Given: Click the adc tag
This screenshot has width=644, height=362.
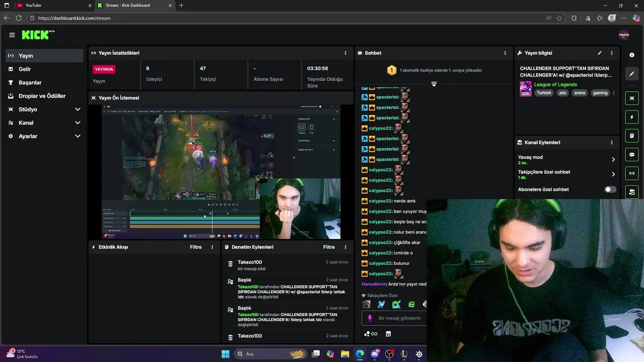Looking at the screenshot, I should (x=562, y=93).
